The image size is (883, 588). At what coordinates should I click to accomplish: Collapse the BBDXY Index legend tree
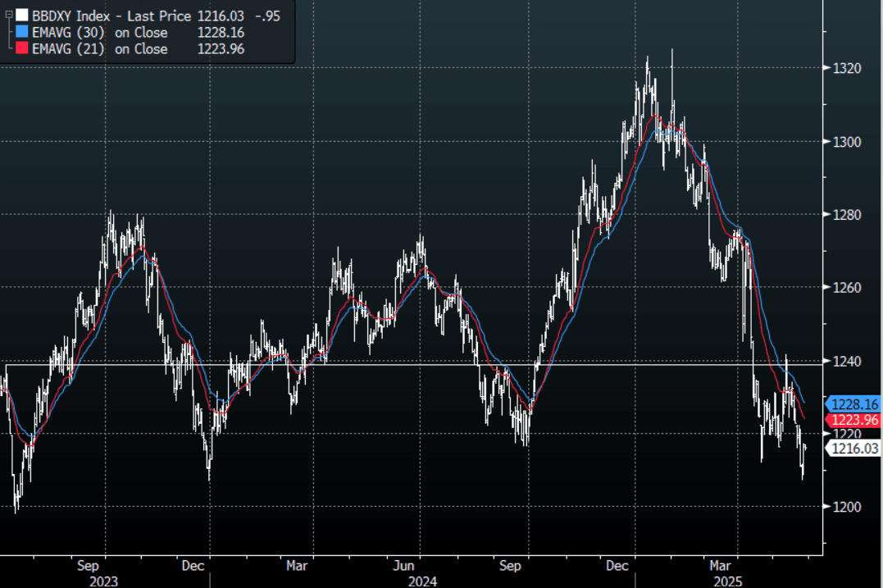[8, 16]
